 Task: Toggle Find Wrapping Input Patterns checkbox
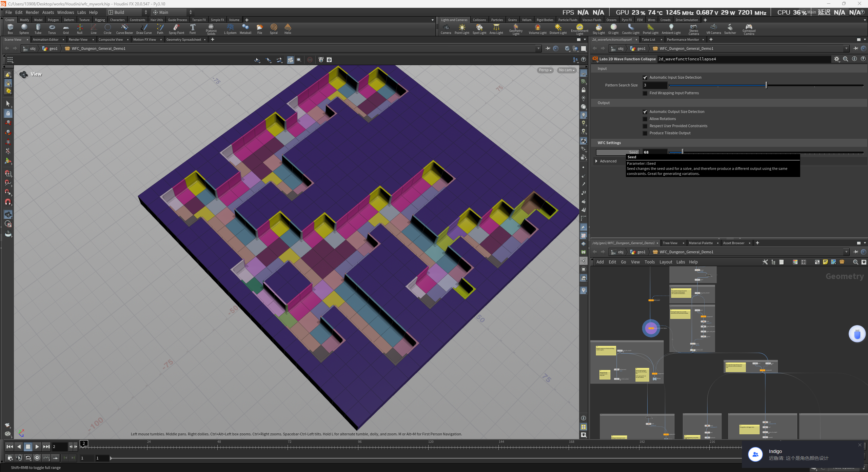(645, 93)
